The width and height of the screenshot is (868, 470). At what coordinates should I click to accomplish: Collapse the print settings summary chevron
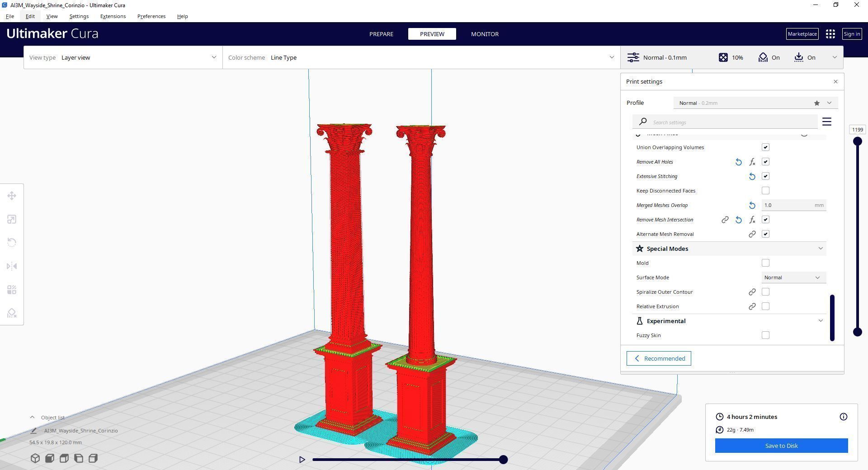(x=835, y=57)
